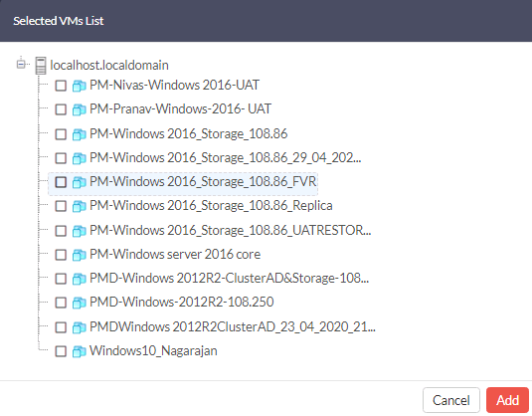The height and width of the screenshot is (416, 532).
Task: Enable the Windows10_Nagarajan checkbox
Action: point(61,351)
